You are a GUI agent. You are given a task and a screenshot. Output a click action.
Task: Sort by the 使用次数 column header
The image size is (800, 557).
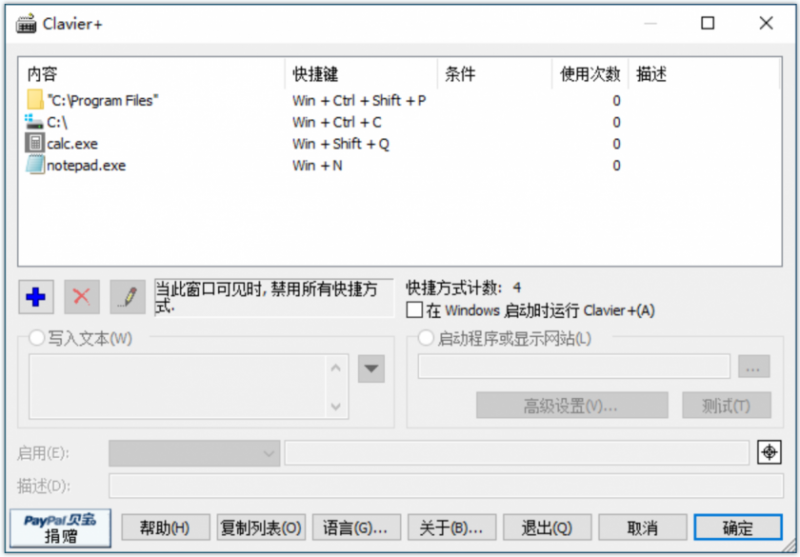coord(590,74)
